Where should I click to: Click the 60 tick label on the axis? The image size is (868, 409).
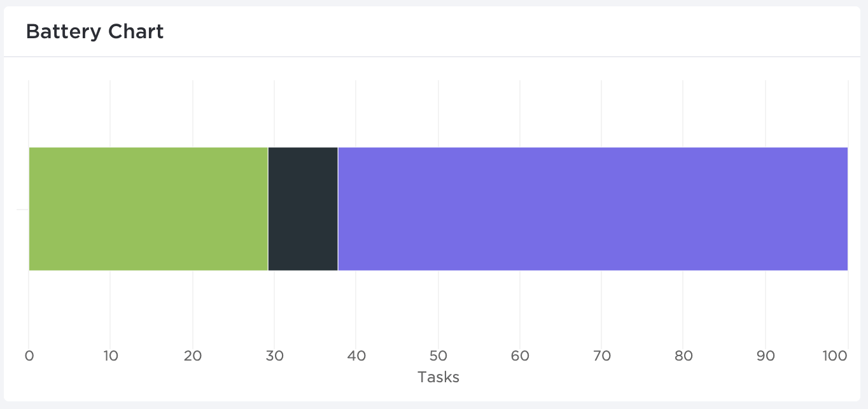coord(520,356)
